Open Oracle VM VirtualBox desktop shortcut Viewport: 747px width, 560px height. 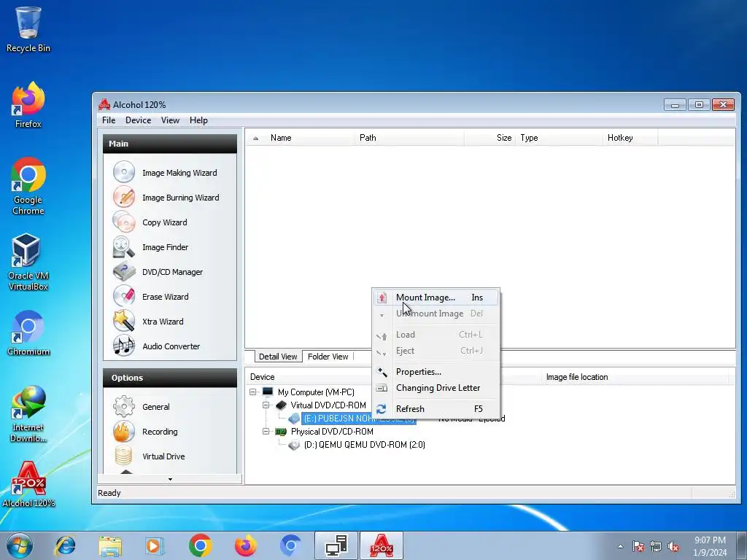pyautogui.click(x=28, y=262)
